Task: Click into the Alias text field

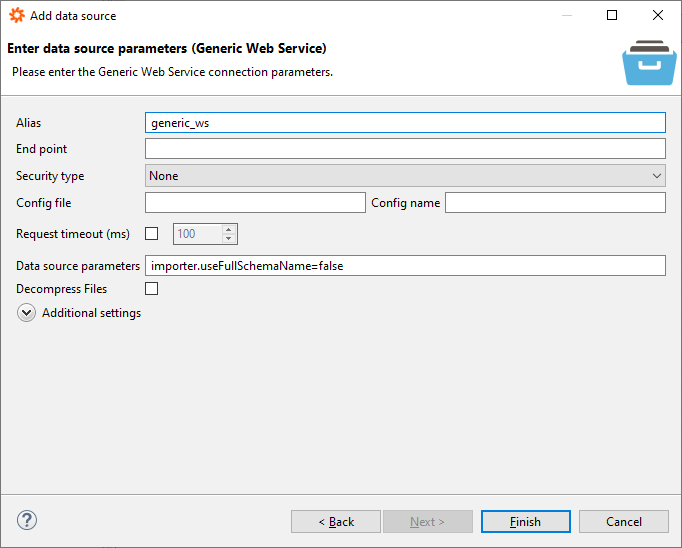Action: (405, 122)
